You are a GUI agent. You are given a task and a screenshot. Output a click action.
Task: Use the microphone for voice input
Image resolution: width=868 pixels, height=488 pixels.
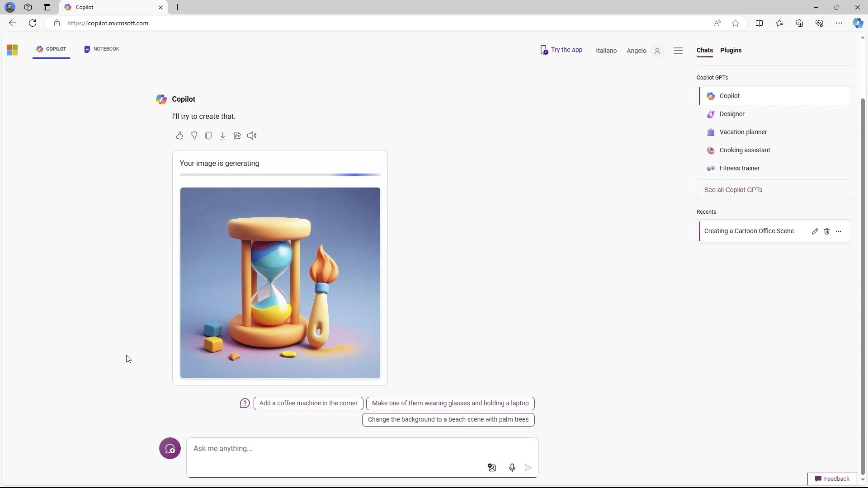(x=512, y=468)
